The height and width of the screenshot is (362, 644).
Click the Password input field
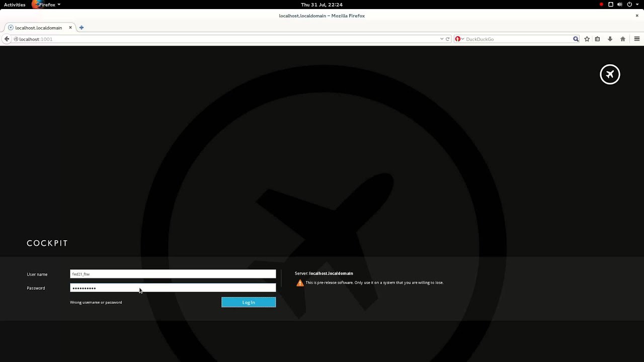tap(173, 288)
